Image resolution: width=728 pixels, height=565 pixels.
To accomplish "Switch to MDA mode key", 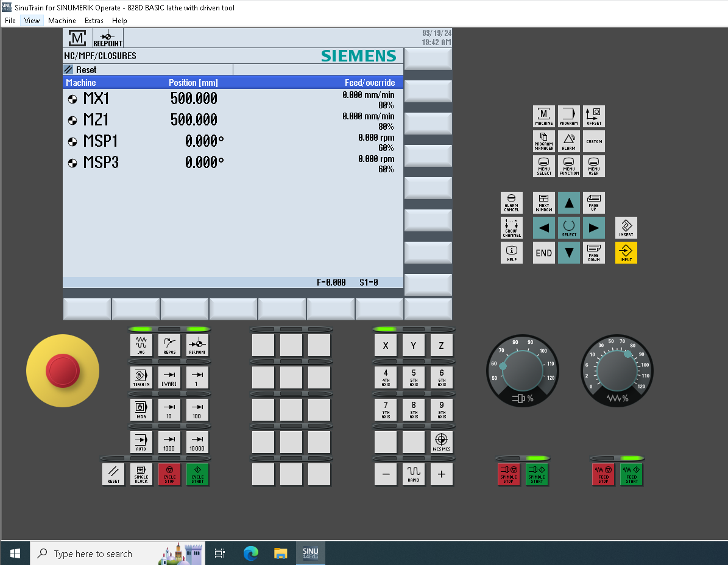I will [141, 410].
